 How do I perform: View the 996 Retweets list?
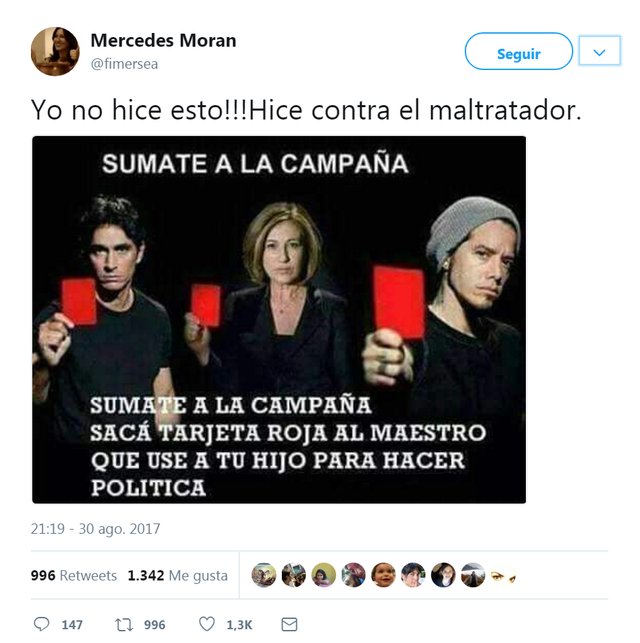point(74,575)
